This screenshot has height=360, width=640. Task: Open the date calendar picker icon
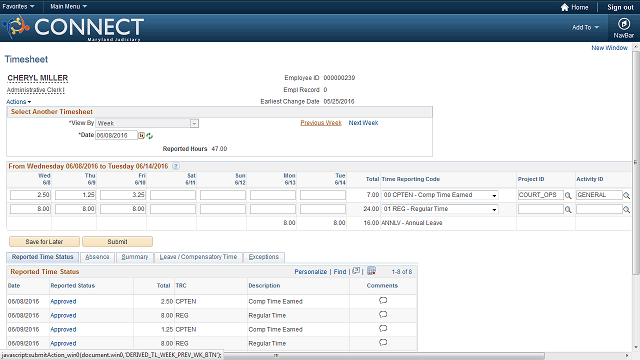point(141,135)
